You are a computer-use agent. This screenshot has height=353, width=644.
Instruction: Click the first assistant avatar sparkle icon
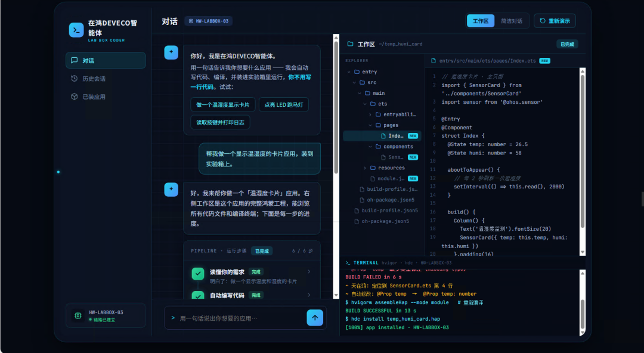tap(171, 52)
